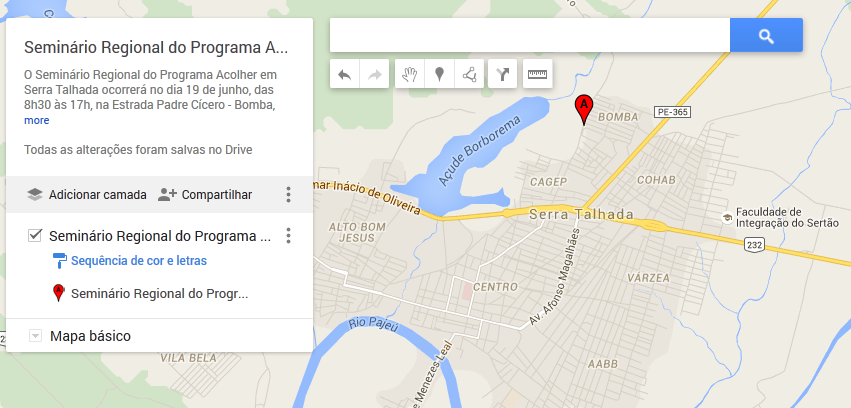Click the blue search magnifier button
Screen dimensions: 851x408
click(x=766, y=35)
